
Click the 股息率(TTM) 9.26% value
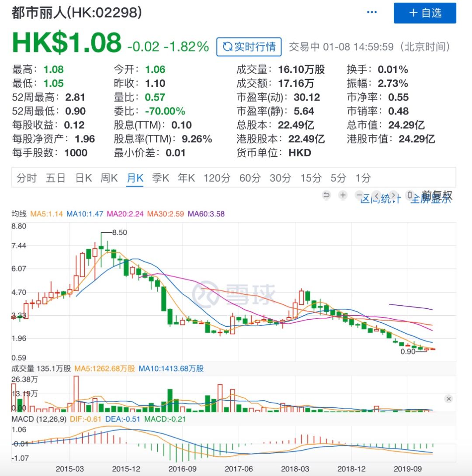197,139
